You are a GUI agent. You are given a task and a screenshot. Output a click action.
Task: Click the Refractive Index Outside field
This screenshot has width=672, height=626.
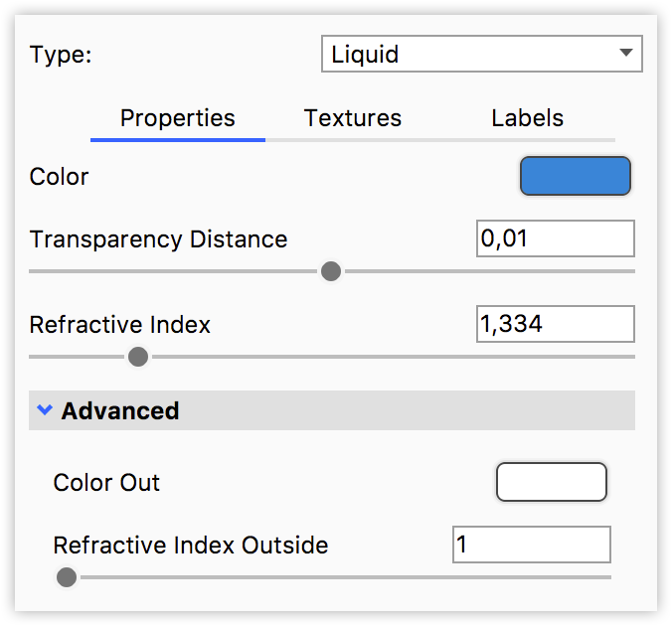[531, 545]
